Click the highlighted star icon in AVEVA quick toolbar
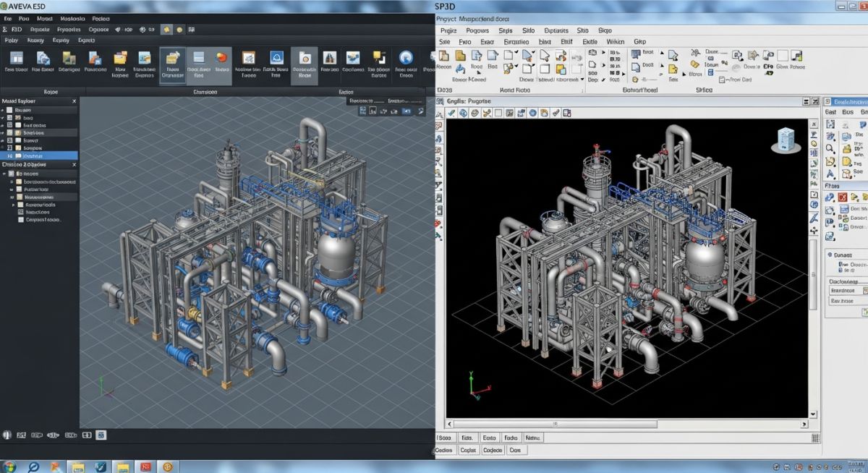Screen dimensions: 868x473 point(166,30)
